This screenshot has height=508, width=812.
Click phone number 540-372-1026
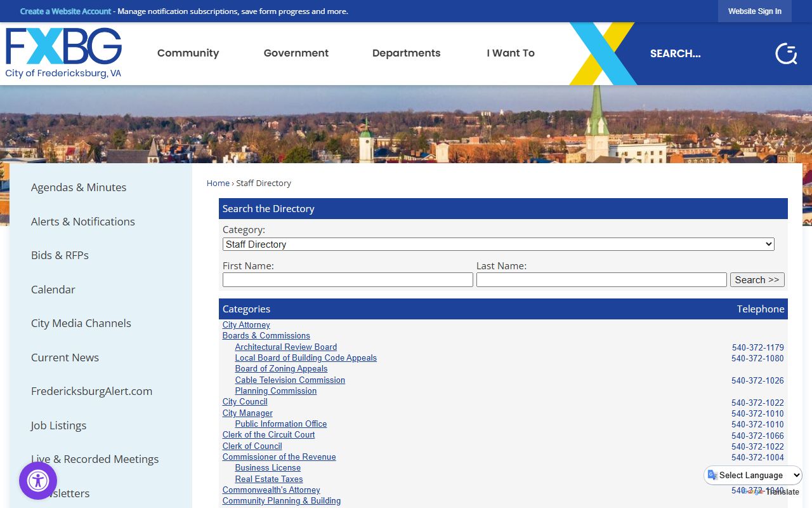click(757, 381)
